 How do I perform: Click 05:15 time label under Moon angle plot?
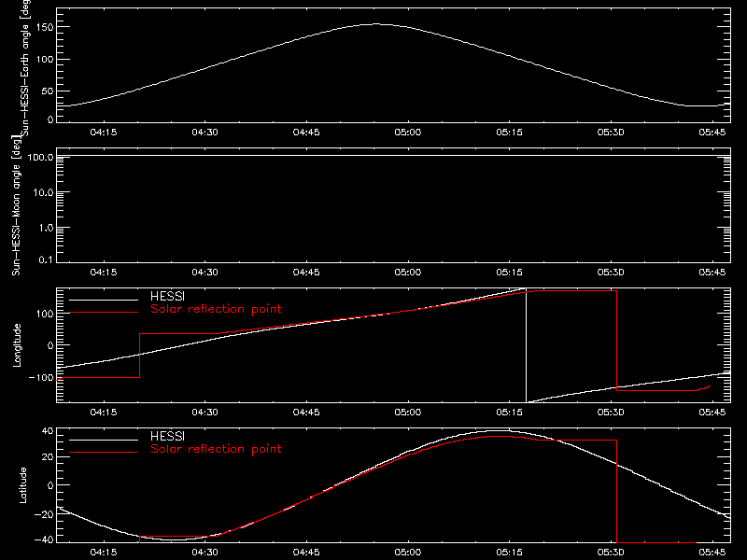[x=509, y=273]
